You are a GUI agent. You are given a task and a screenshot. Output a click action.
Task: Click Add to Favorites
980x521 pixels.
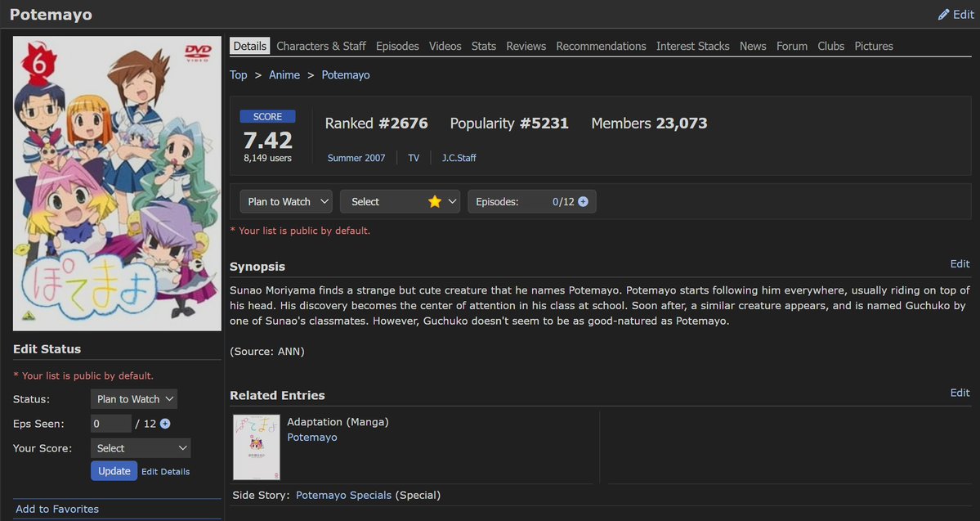[x=57, y=509]
